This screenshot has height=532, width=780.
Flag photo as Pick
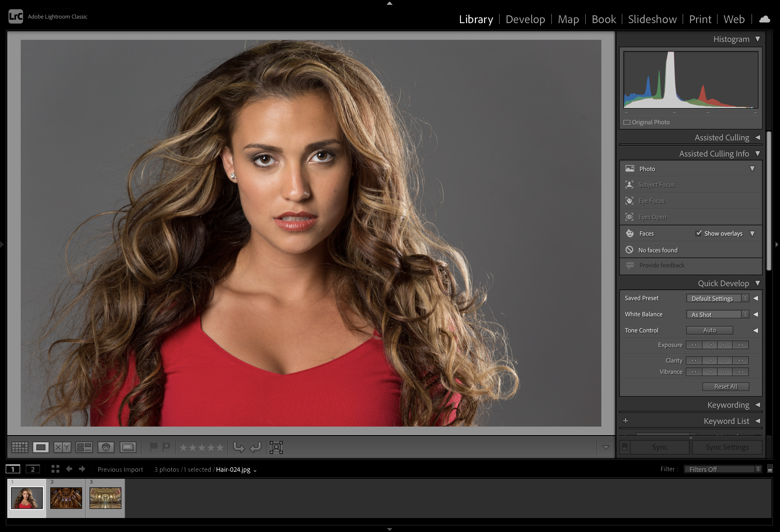(154, 447)
